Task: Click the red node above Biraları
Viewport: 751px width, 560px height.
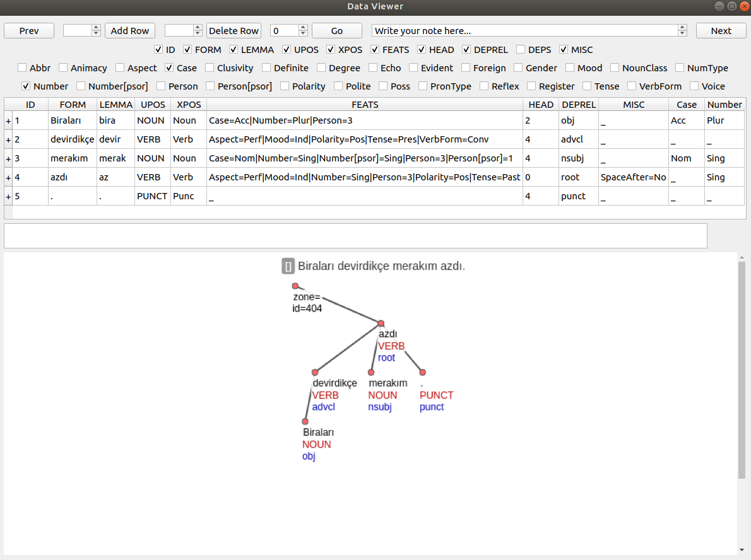Action: click(x=305, y=421)
